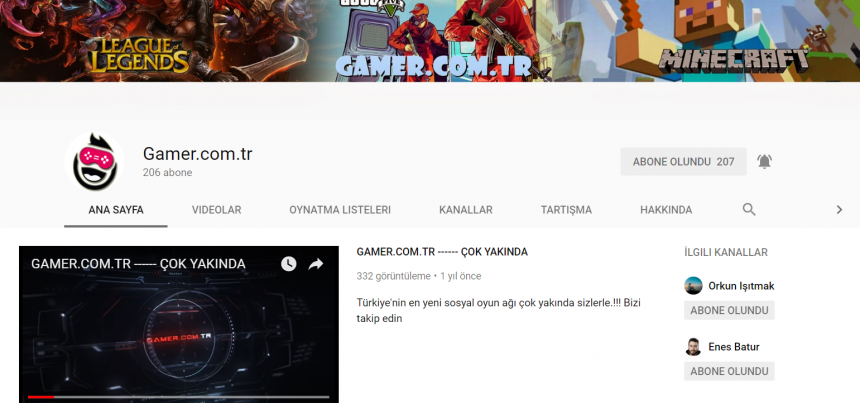Click ABONE OLUNDU under Orkun Işıtmak
This screenshot has height=403, width=860.
[x=729, y=310]
